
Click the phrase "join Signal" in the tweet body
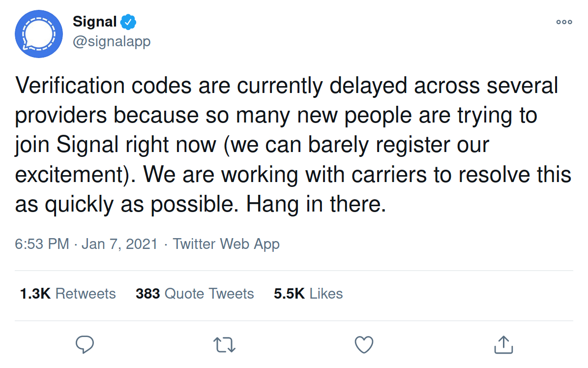67,145
